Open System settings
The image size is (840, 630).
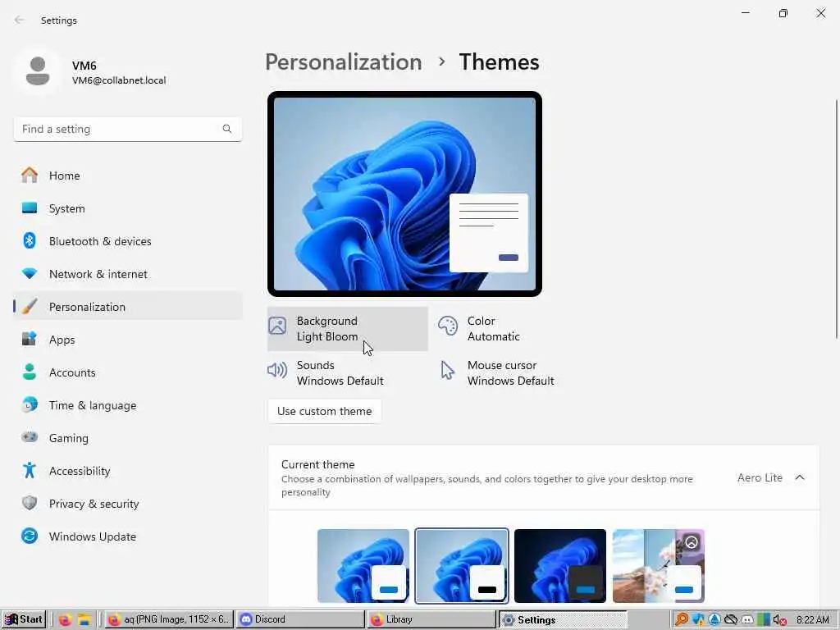(x=127, y=208)
